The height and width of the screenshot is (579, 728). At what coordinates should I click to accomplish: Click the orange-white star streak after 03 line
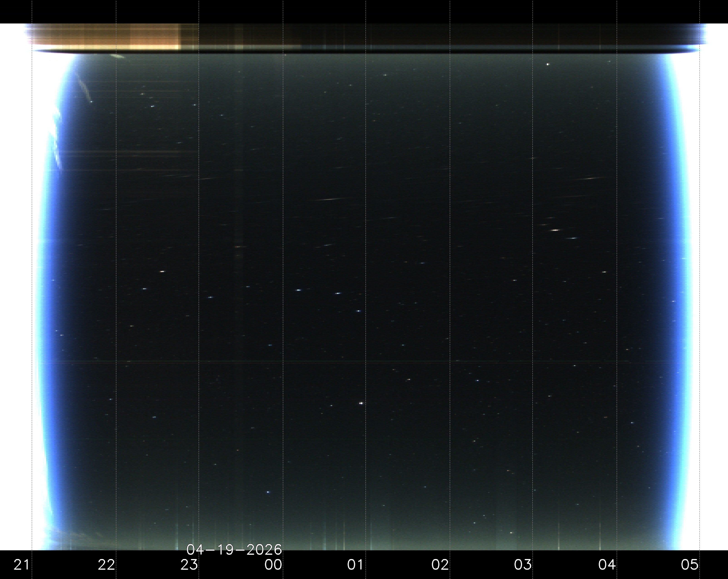point(555,230)
